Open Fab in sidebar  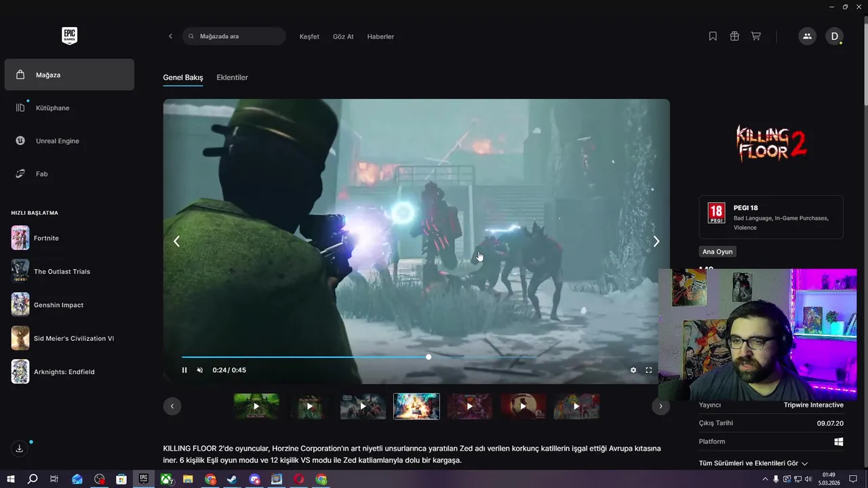69,174
